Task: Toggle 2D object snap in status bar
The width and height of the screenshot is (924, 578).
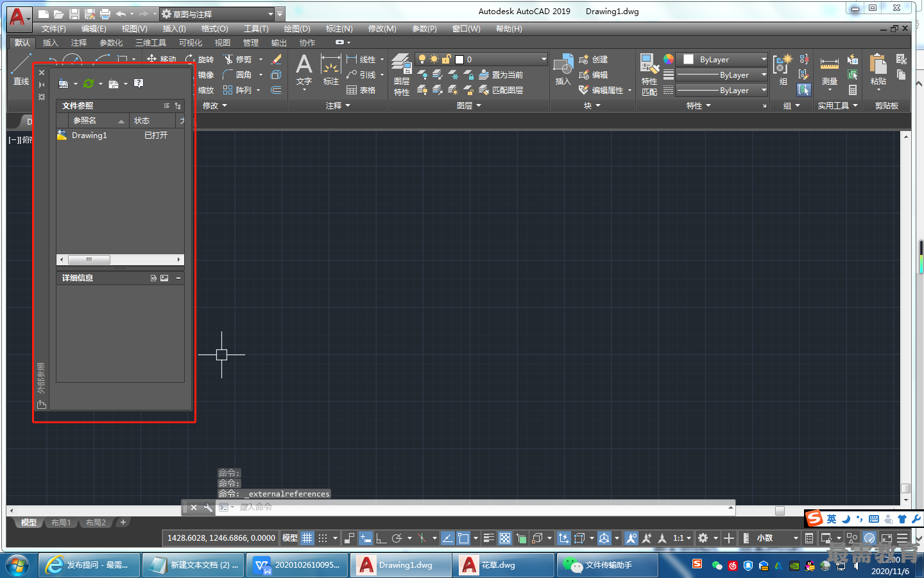Action: pos(463,538)
